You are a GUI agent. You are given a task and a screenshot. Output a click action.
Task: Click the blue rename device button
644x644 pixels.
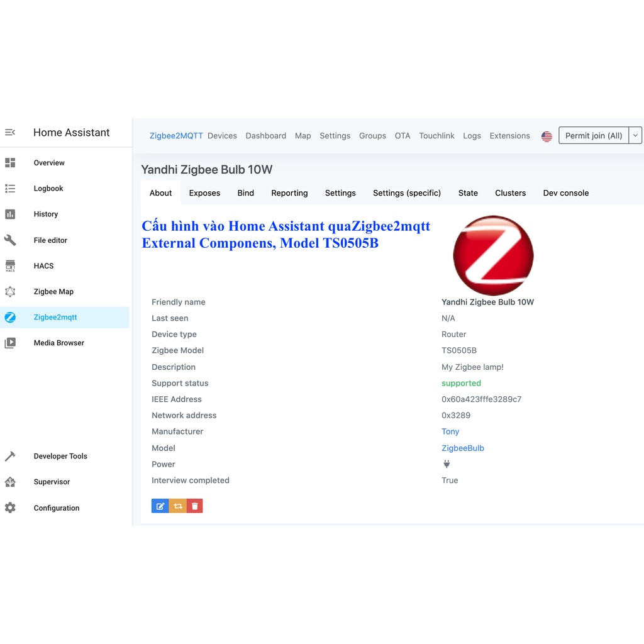coord(160,506)
